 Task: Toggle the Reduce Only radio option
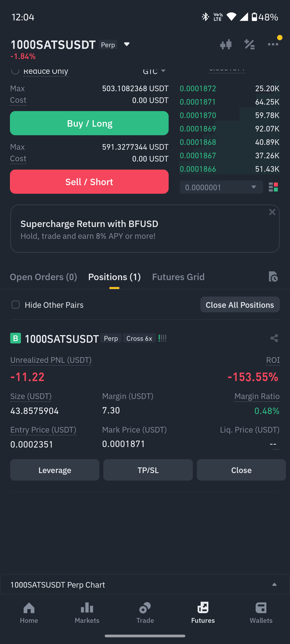click(x=15, y=71)
